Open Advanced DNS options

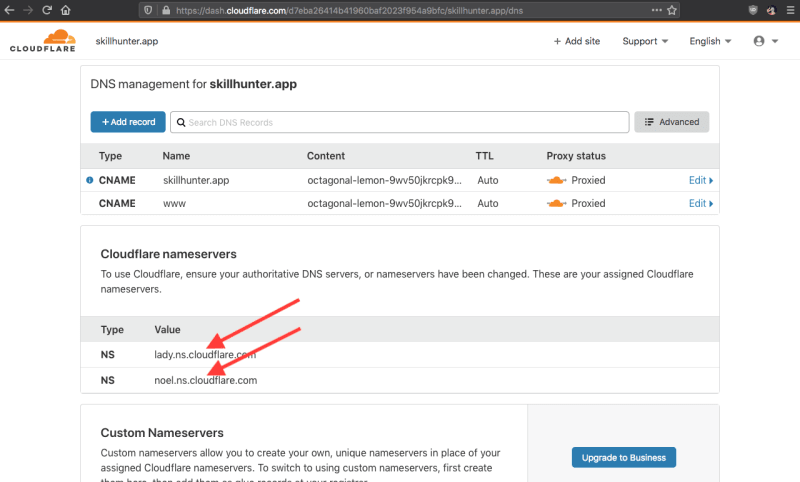671,122
